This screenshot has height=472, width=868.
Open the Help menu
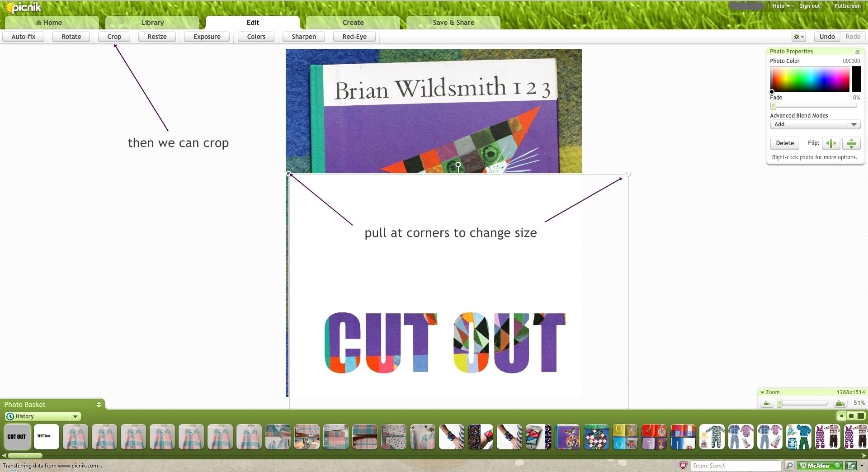781,6
